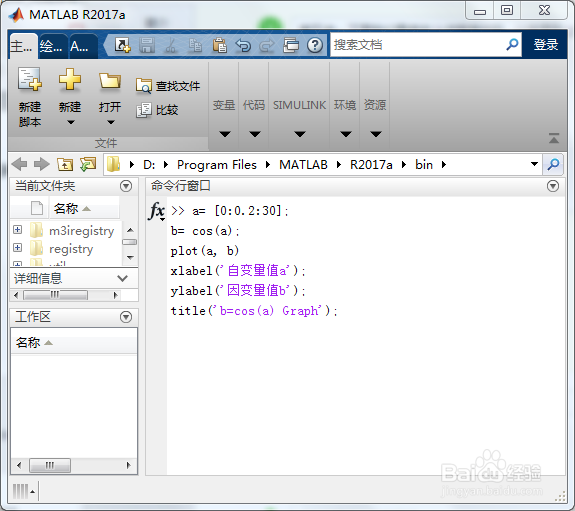The height and width of the screenshot is (511, 575).
Task: Sort the Workspace by the Name (名称) column
Action: 74,343
